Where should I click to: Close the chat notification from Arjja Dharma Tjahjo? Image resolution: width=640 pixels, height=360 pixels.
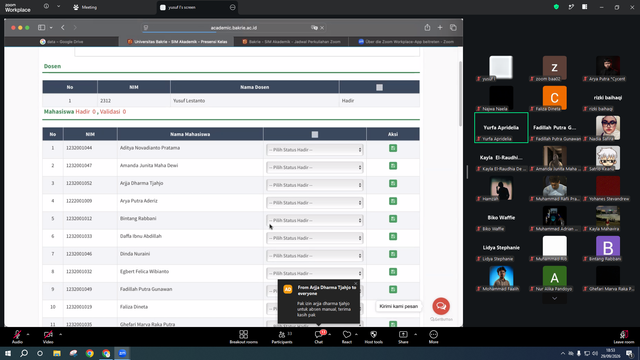[x=356, y=283]
